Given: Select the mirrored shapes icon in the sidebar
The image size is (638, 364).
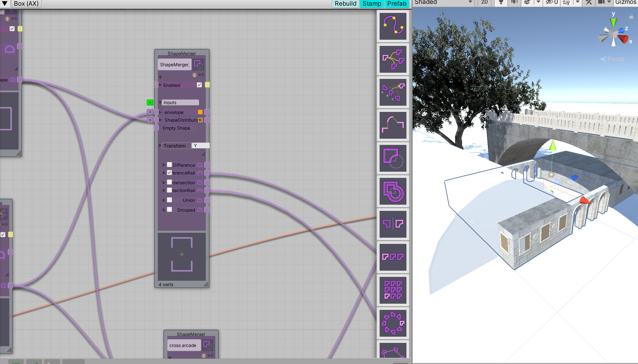Looking at the screenshot, I should click(x=393, y=224).
